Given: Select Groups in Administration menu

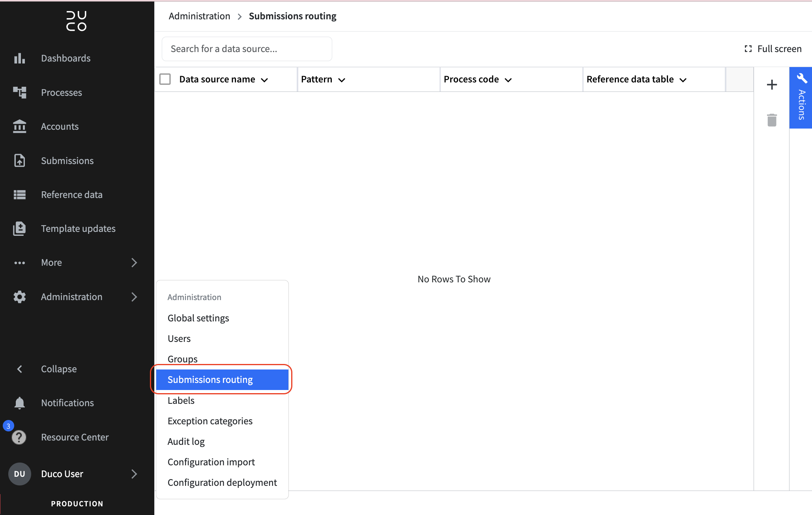Looking at the screenshot, I should point(223,359).
